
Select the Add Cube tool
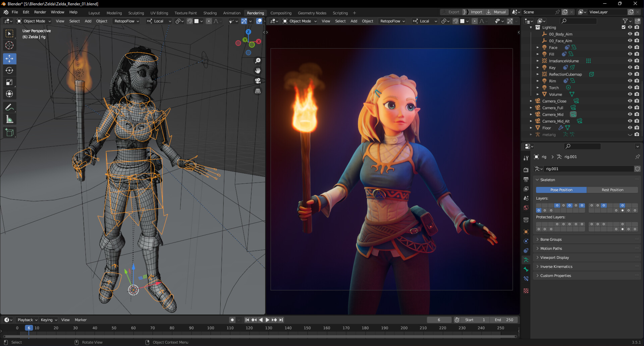[9, 132]
